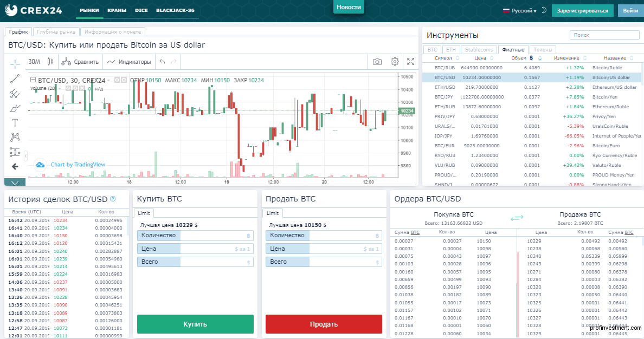Click the redo arrow in chart toolbar
This screenshot has width=644, height=339.
(x=173, y=62)
